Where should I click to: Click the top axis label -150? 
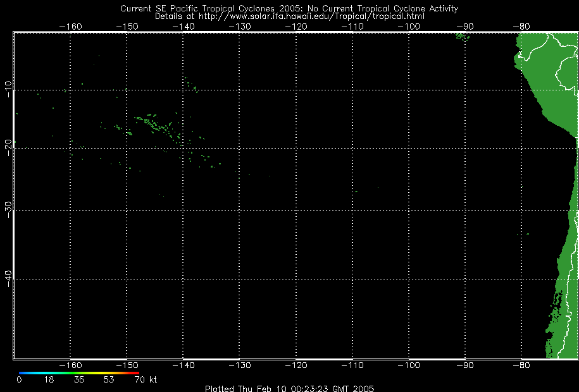tap(127, 27)
